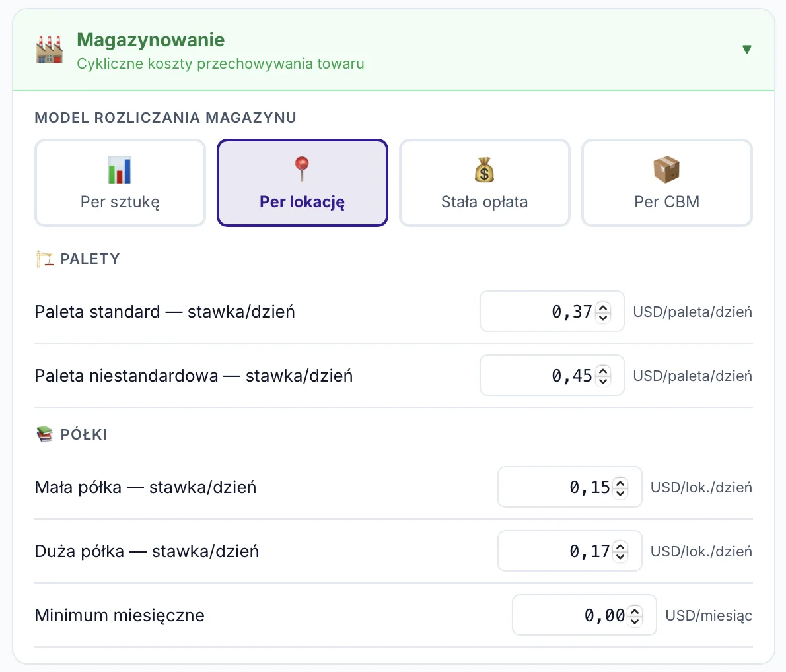Click USD/lok./dzień unit beside Duża półka

click(701, 551)
